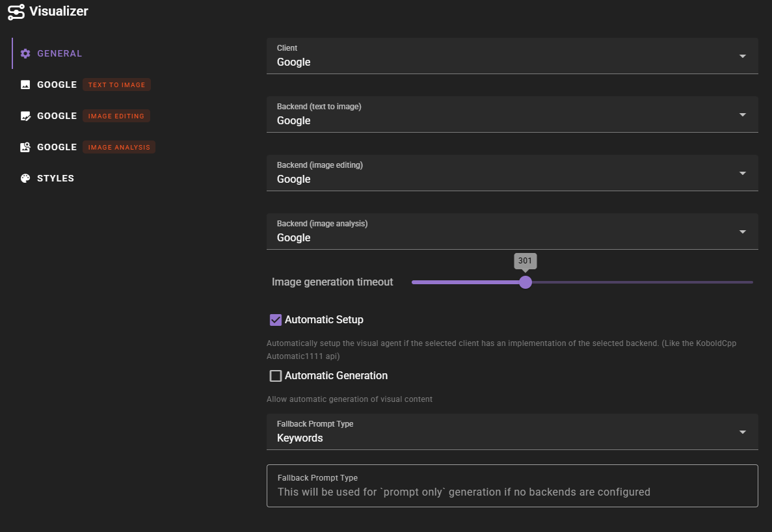Adjust the Image generation timeout slider
This screenshot has width=772, height=532.
[x=526, y=282]
